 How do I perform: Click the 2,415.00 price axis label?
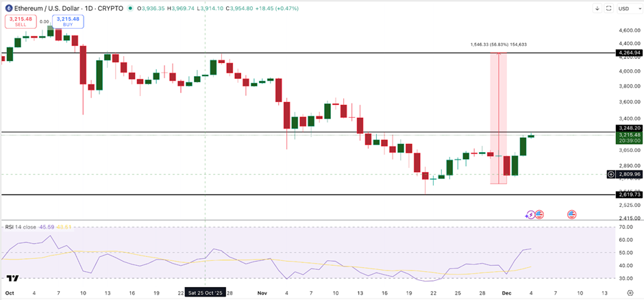pos(628,218)
